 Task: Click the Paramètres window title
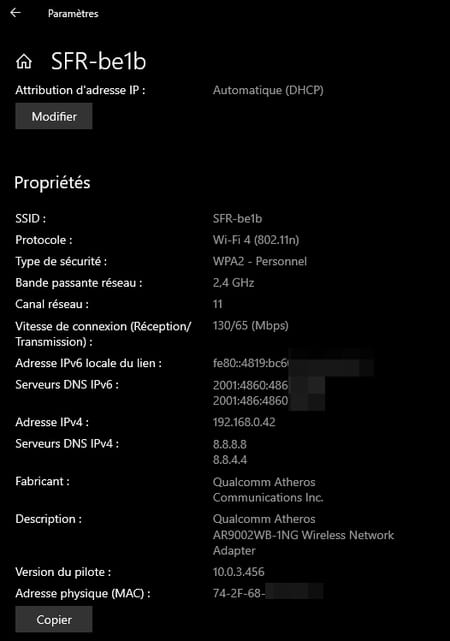click(x=73, y=13)
